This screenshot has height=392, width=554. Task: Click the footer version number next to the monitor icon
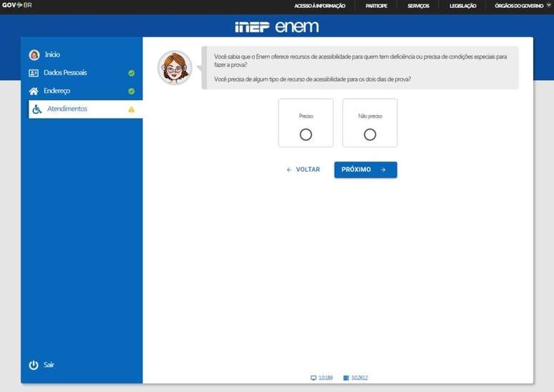326,378
